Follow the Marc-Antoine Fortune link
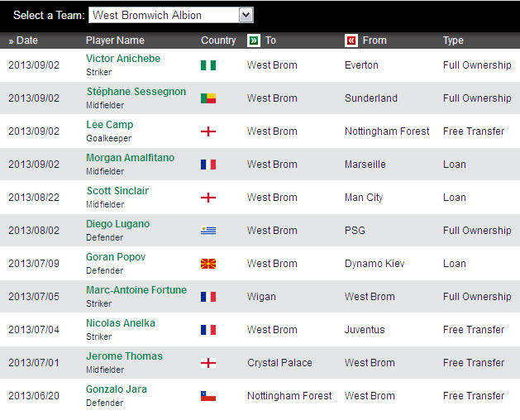Image resolution: width=520 pixels, height=420 pixels. pyautogui.click(x=136, y=290)
